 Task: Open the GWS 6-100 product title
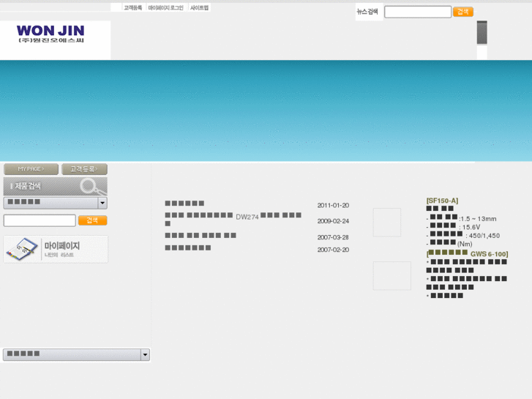pyautogui.click(x=467, y=253)
